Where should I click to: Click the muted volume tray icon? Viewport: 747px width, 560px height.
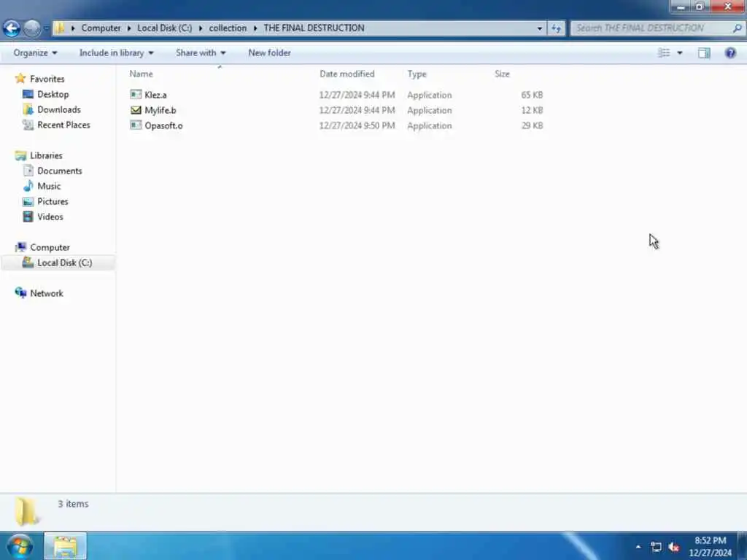(673, 547)
